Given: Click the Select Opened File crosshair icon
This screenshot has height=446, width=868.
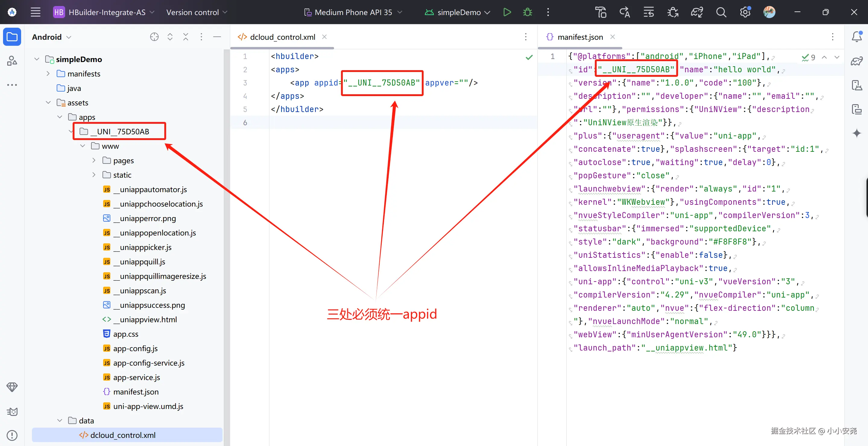Looking at the screenshot, I should coord(154,37).
